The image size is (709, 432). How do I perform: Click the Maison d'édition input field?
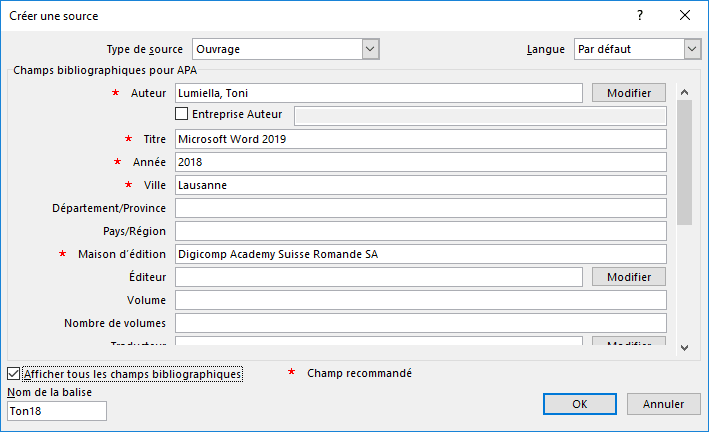[421, 254]
